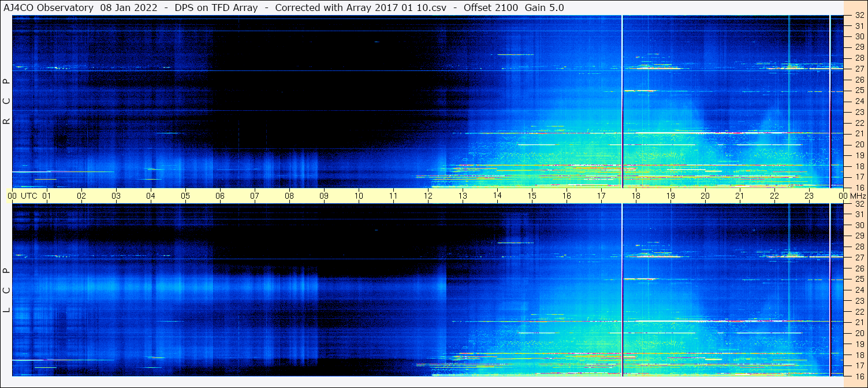Click the 20 MHz label of RCP panel
This screenshot has width=868, height=388.
click(859, 144)
